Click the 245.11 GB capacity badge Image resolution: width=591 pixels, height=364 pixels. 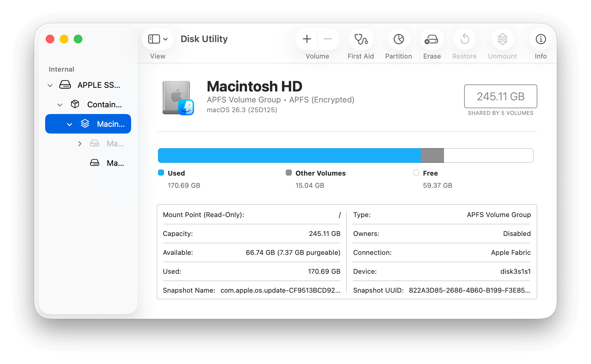(500, 97)
